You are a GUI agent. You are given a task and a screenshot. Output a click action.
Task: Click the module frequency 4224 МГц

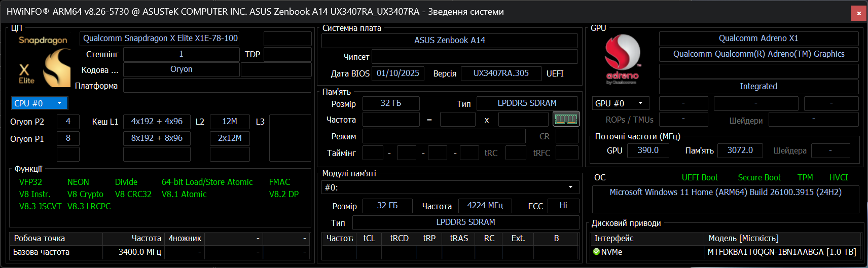click(485, 206)
